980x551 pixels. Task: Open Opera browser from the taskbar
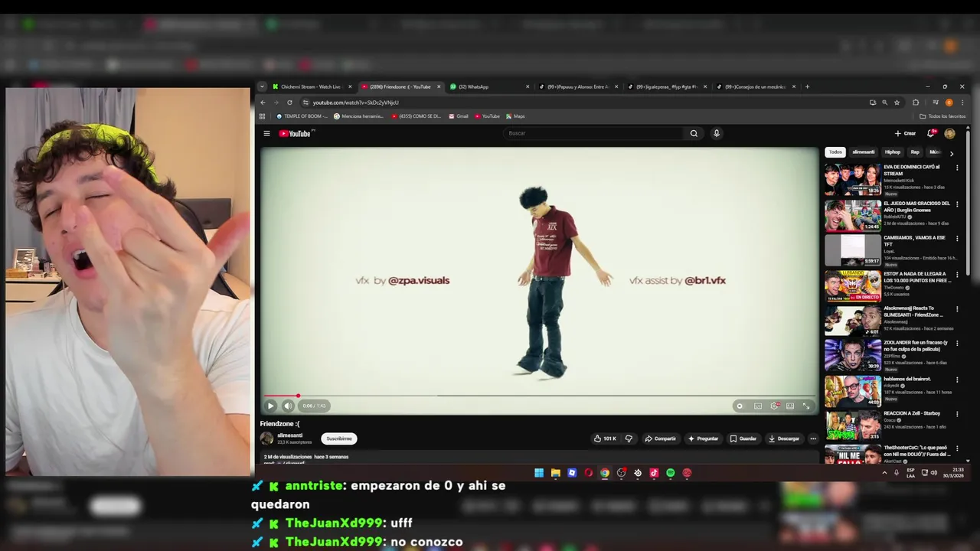click(588, 473)
